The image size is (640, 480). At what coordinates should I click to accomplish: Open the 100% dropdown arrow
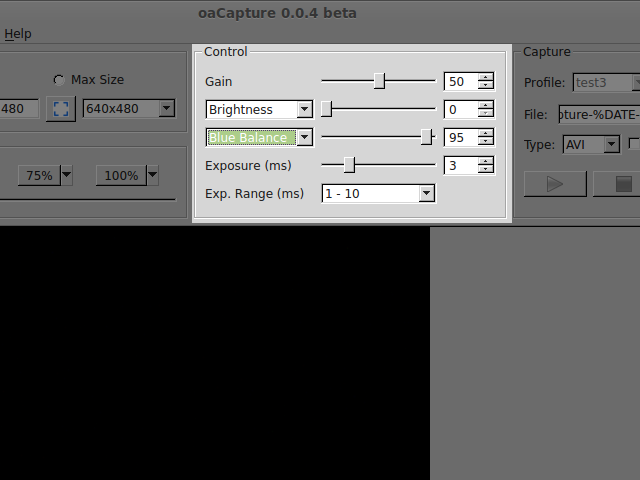pos(153,176)
